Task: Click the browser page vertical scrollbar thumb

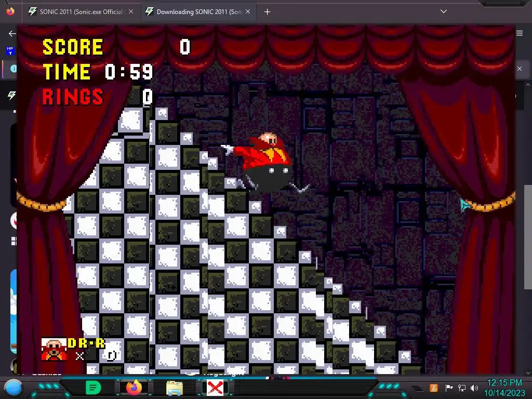Action: tap(528, 237)
